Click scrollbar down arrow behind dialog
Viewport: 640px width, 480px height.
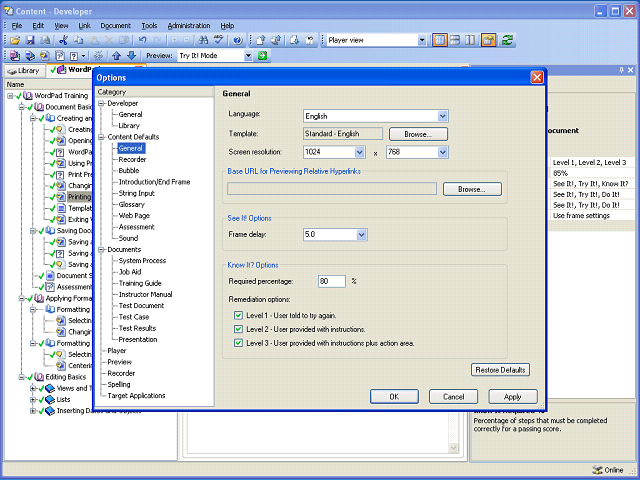pos(453,448)
